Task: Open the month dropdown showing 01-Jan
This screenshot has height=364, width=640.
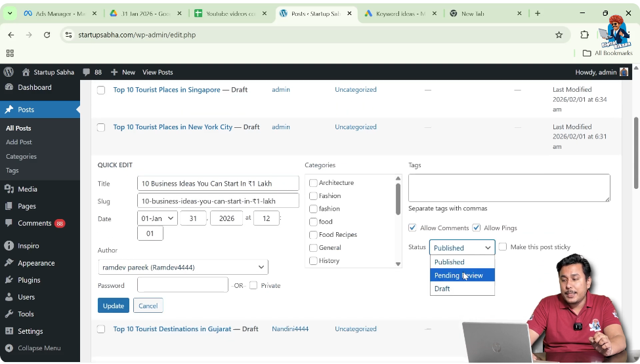Action: pyautogui.click(x=157, y=218)
